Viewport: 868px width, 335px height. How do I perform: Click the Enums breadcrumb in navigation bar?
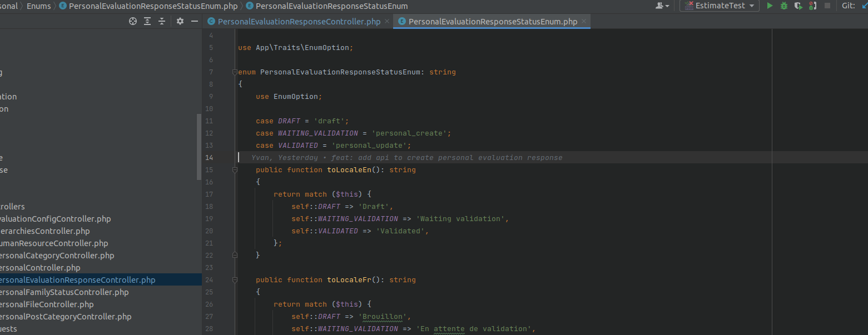point(38,6)
